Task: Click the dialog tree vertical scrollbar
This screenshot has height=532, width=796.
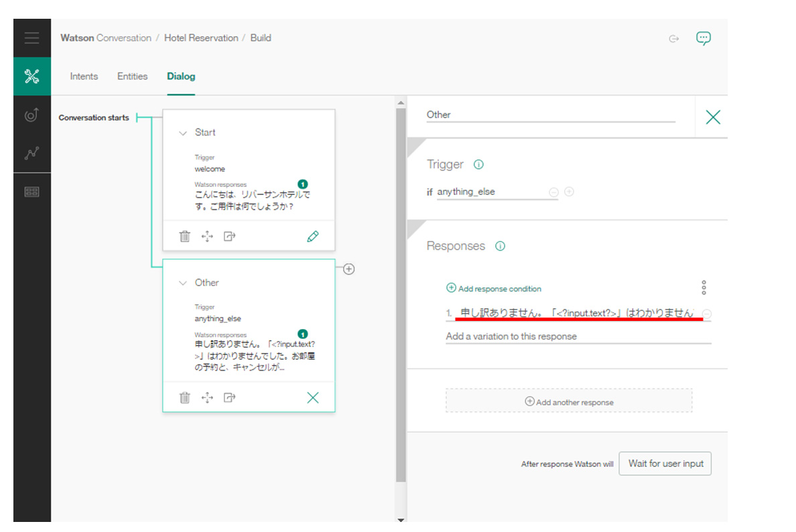Action: point(401,294)
